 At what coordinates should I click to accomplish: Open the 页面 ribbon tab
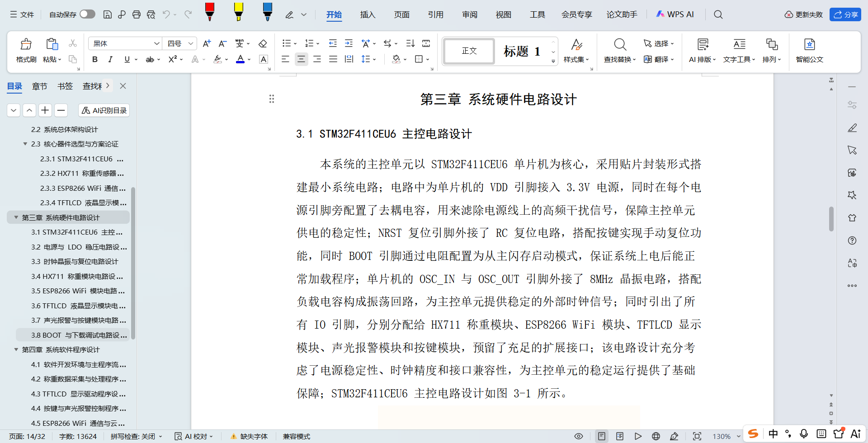[401, 14]
